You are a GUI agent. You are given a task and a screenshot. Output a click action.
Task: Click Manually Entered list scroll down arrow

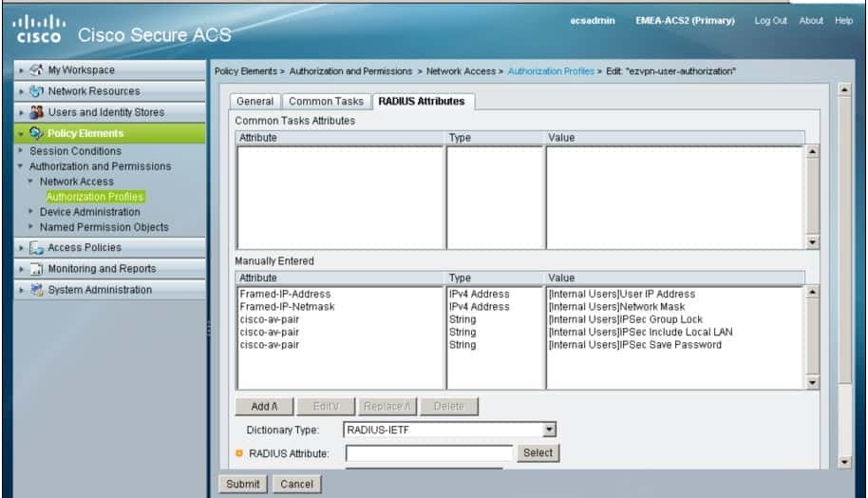(x=812, y=382)
